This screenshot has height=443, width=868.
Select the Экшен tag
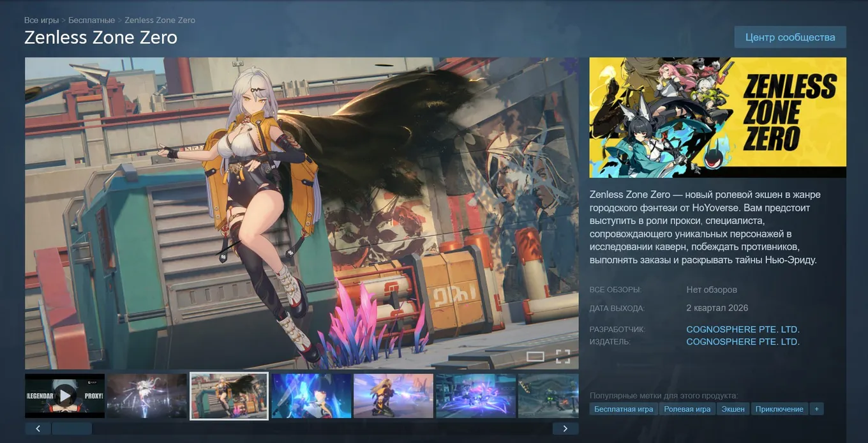point(733,409)
